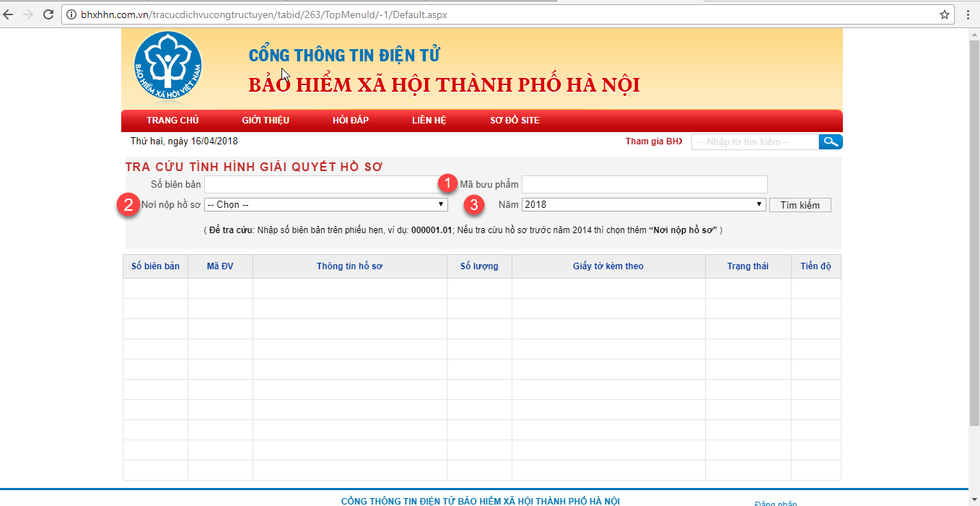Viewport: 980px width, 506px height.
Task: Click the scrollbar up arrow
Action: click(x=974, y=34)
